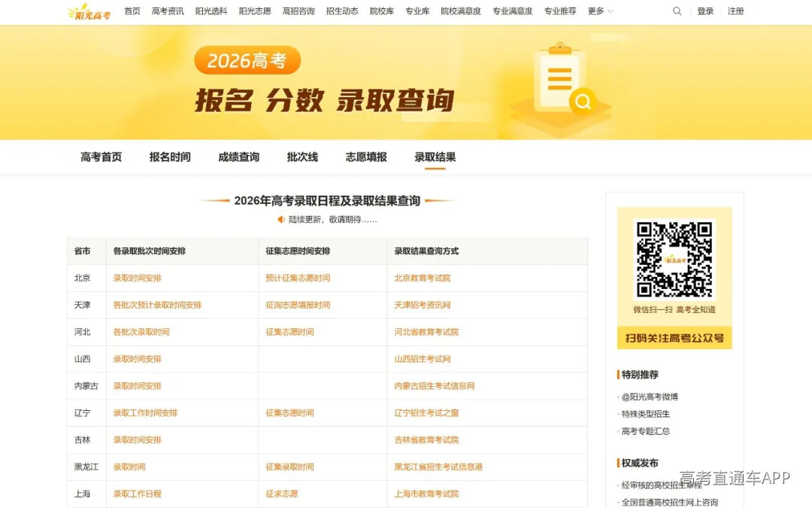This screenshot has height=508, width=812.
Task: Switch to 成绩查询 tab
Action: 239,157
